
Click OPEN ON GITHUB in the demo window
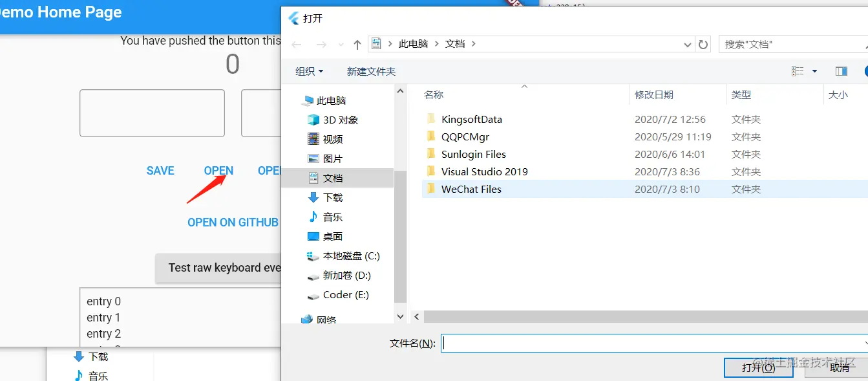point(233,223)
